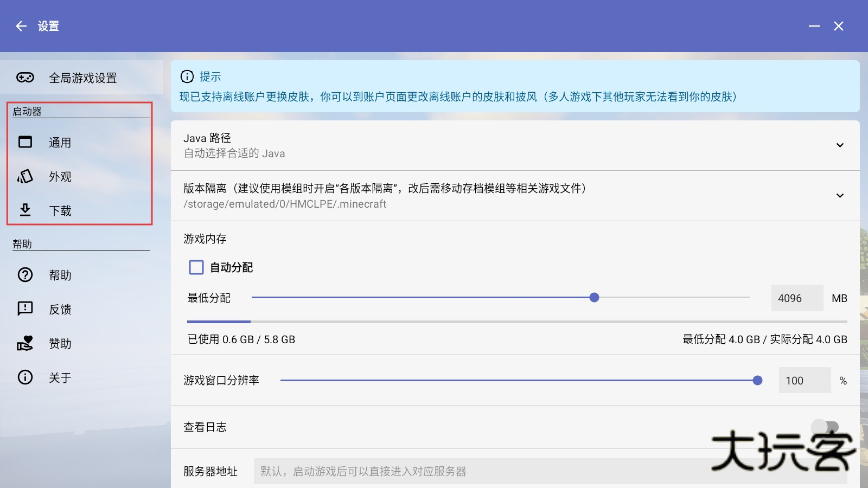
Task: Expand the 版本隔离 dropdown
Action: 840,196
